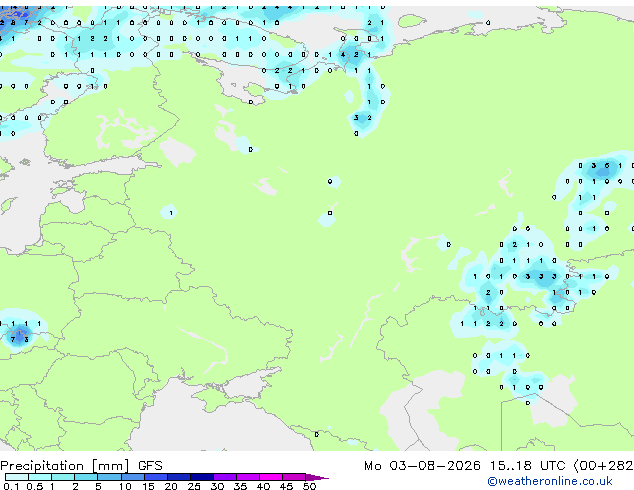Select the '10' legend label
The image size is (634, 490).
(x=125, y=486)
